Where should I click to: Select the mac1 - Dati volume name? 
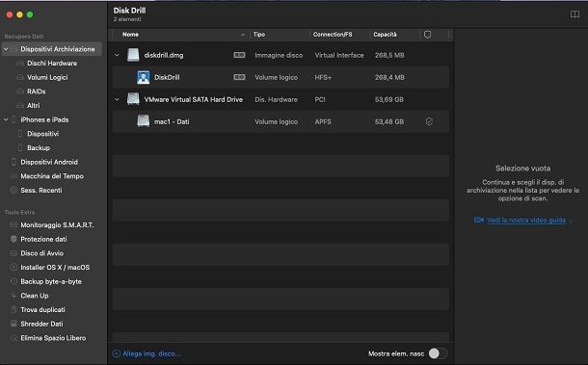coord(172,121)
